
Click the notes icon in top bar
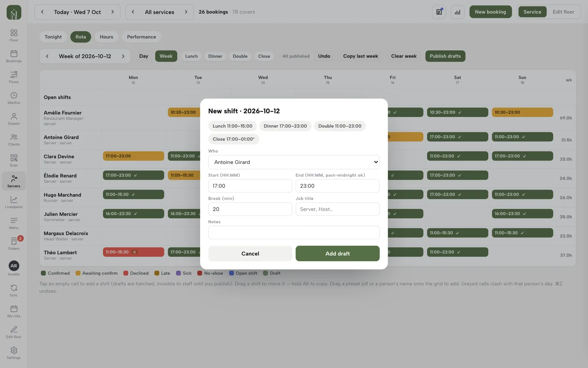pos(439,12)
